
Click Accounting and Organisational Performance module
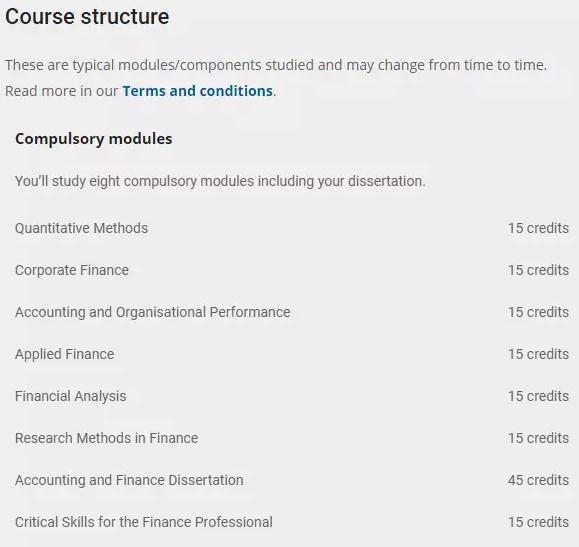(153, 312)
